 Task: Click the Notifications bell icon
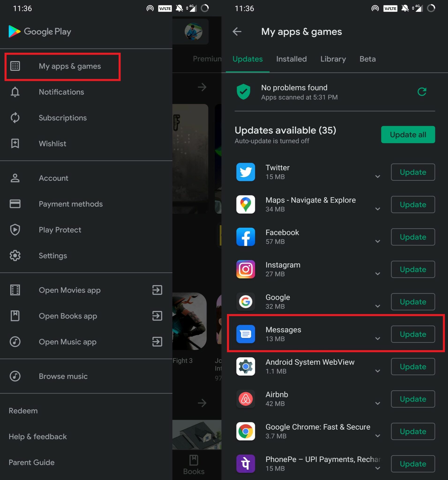click(15, 92)
